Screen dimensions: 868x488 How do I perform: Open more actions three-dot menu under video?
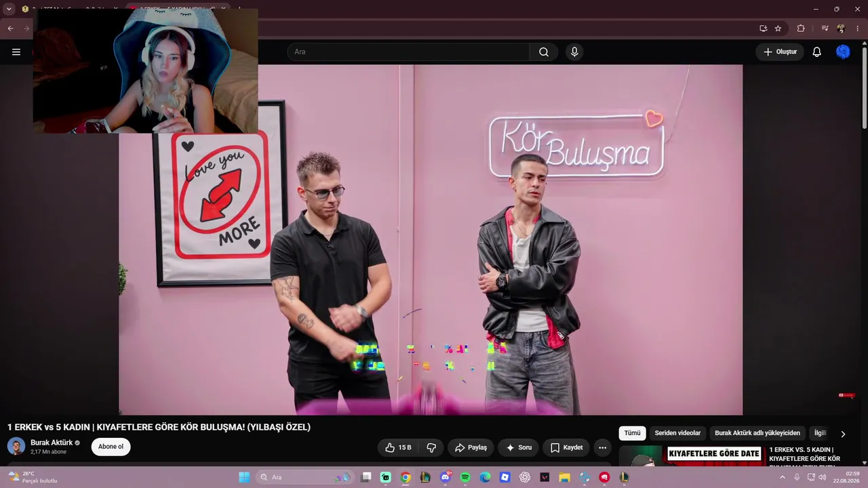pos(602,447)
